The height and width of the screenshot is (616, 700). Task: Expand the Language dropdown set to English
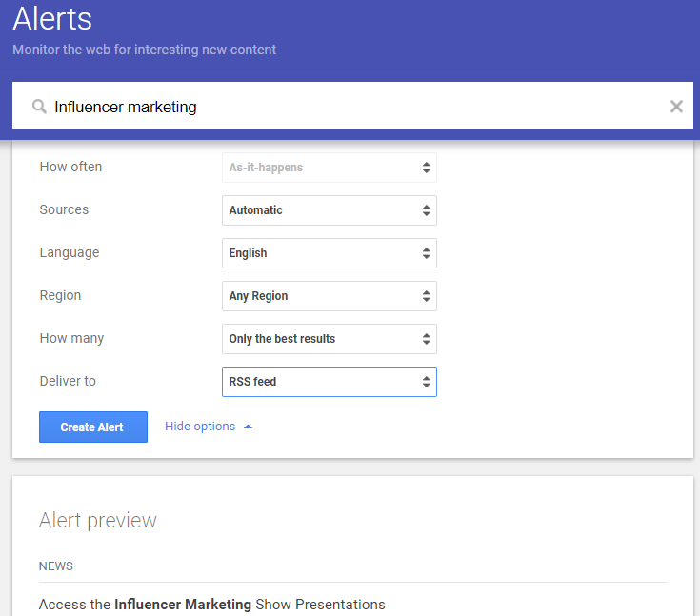coord(329,253)
